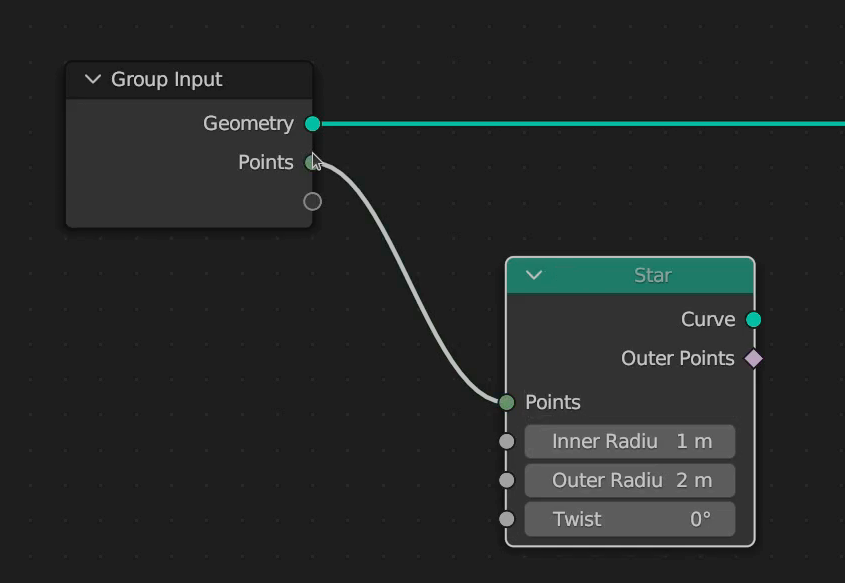Click the Twist angle value field

click(629, 519)
